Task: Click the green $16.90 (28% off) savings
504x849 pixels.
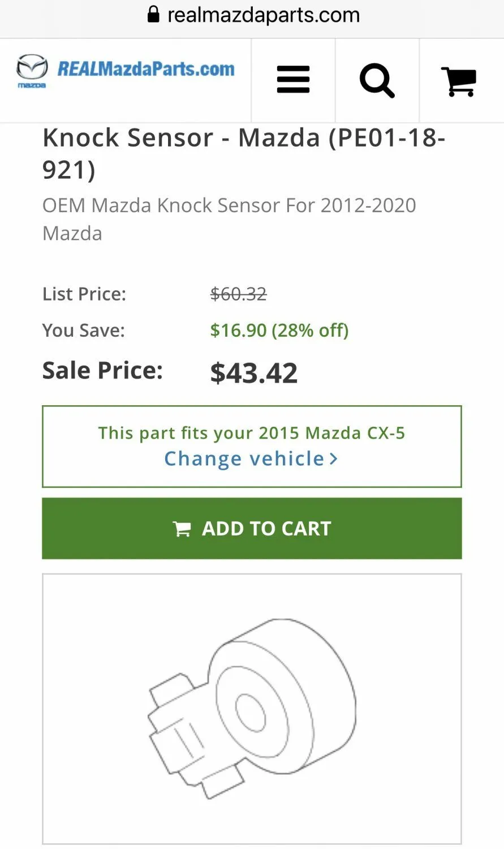Action: tap(279, 331)
